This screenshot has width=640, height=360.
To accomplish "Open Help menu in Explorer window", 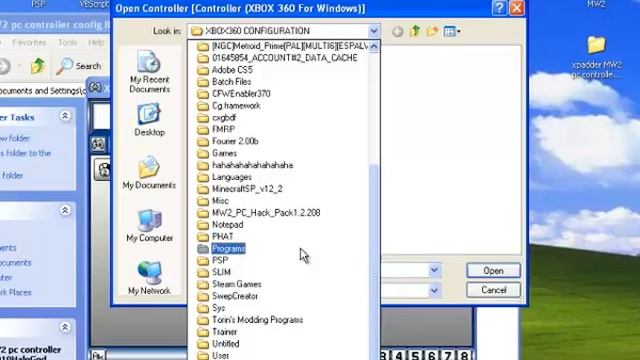I will (x=96, y=42).
